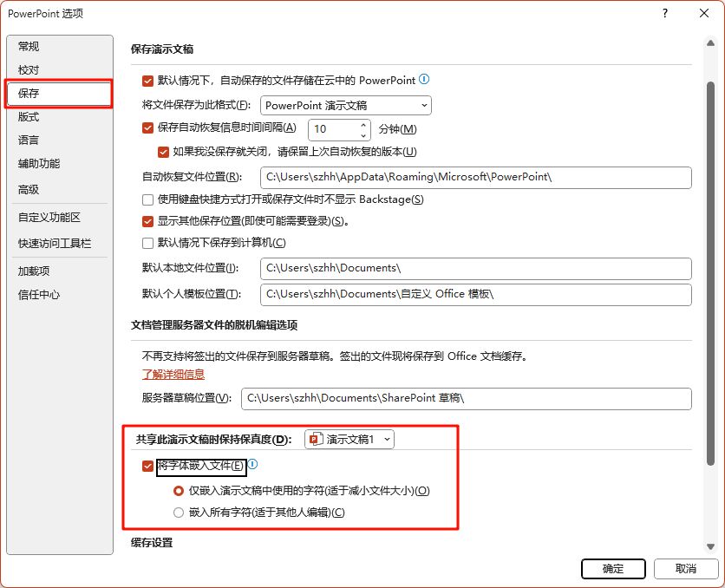The height and width of the screenshot is (588, 725).
Task: Click the 默认本地文件位置 path field
Action: click(x=476, y=269)
